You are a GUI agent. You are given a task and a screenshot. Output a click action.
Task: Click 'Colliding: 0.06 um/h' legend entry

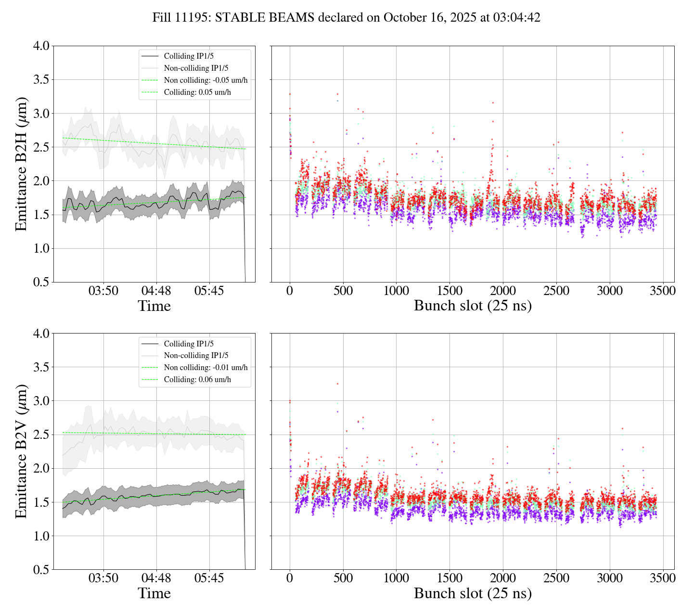tap(197, 380)
